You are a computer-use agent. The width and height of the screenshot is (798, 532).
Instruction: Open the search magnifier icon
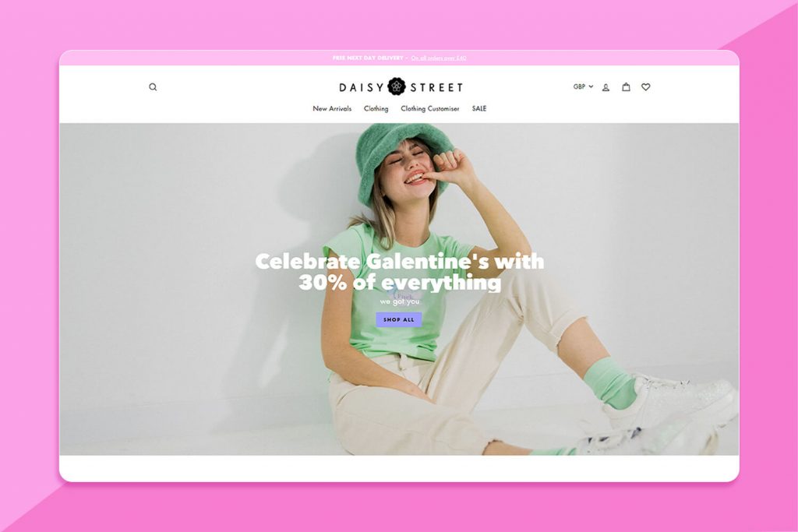(153, 87)
